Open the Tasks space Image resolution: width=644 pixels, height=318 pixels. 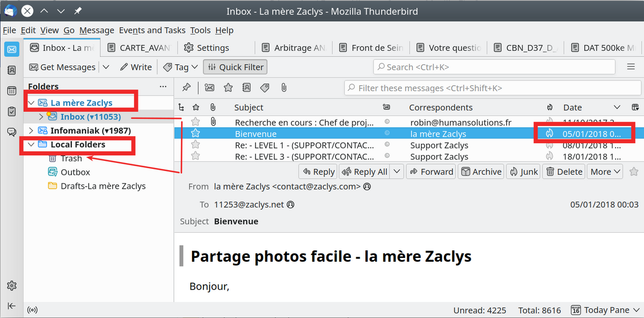point(11,111)
